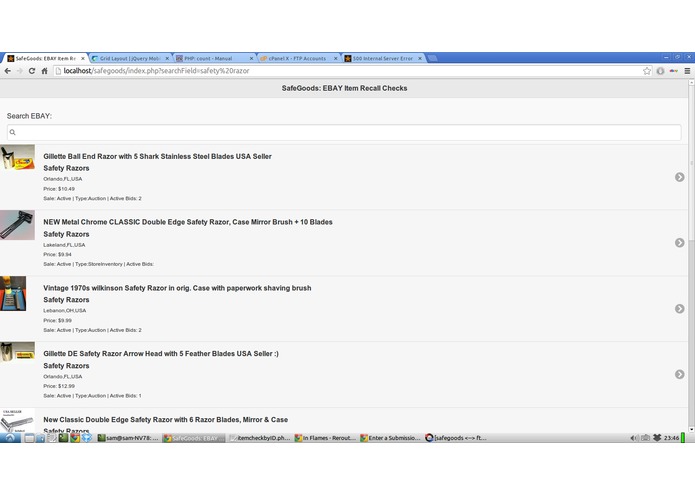Click Vintage 1970s wilkinson razor thumbnail

[x=13, y=293]
